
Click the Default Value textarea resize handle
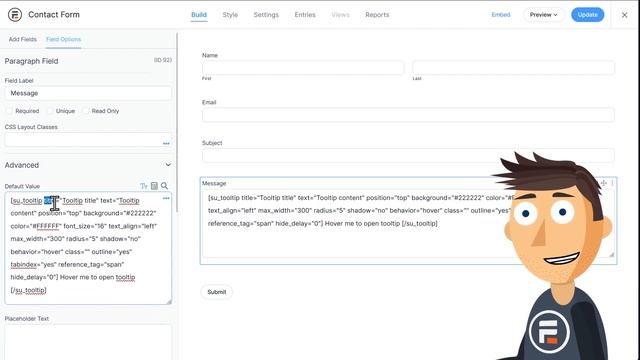[x=169, y=302]
